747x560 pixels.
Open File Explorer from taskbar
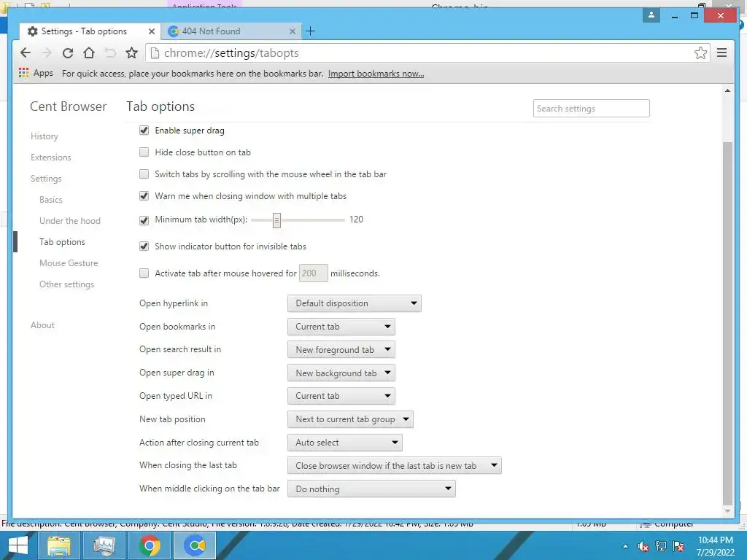59,545
